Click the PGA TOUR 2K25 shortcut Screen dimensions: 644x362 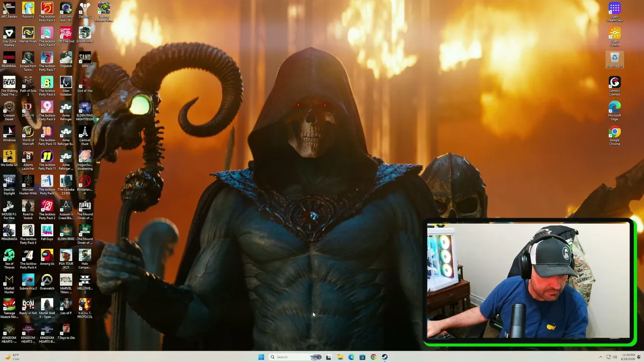pyautogui.click(x=66, y=258)
